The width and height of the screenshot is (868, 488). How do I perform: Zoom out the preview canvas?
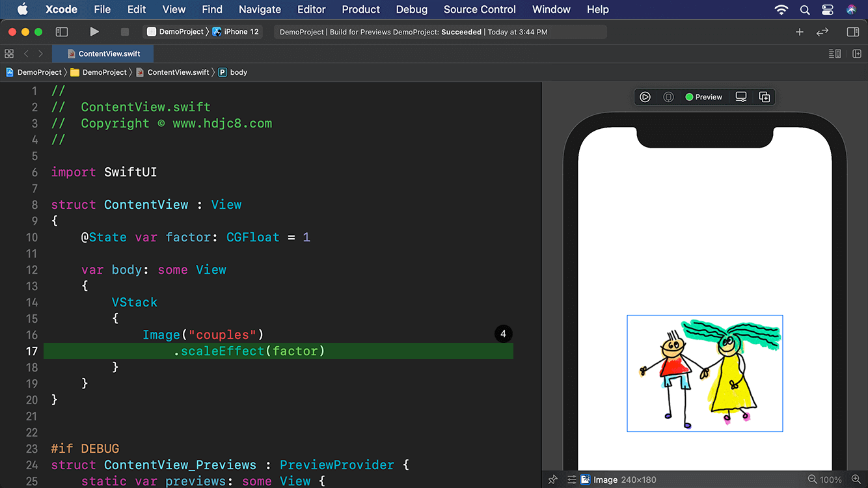click(812, 480)
